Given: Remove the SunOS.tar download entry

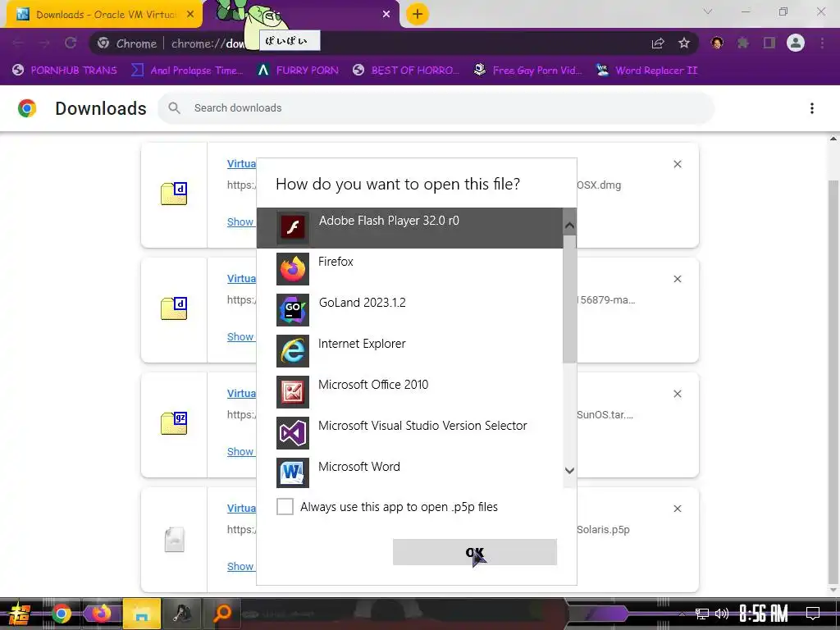Looking at the screenshot, I should (677, 394).
